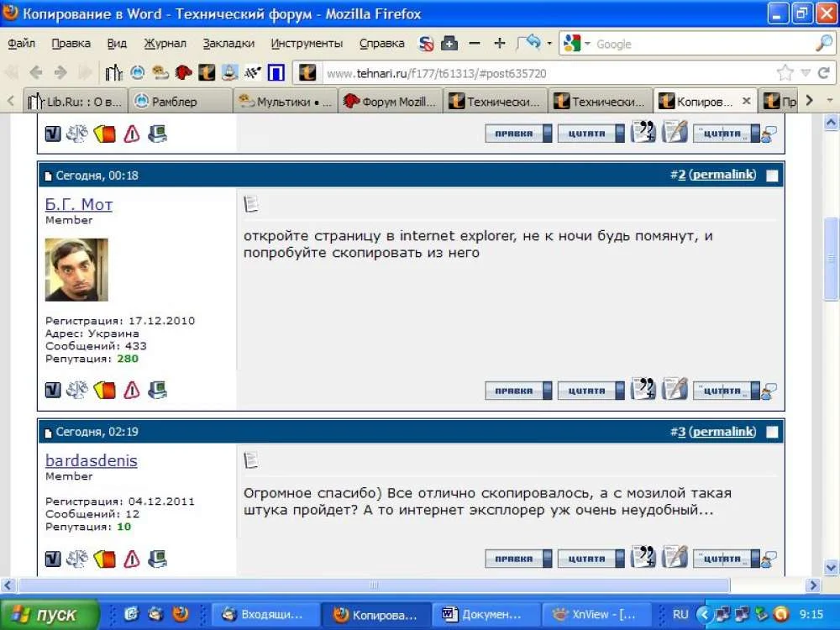Click multi-quote icon under post #2
This screenshot has width=840, height=630.
pyautogui.click(x=643, y=389)
